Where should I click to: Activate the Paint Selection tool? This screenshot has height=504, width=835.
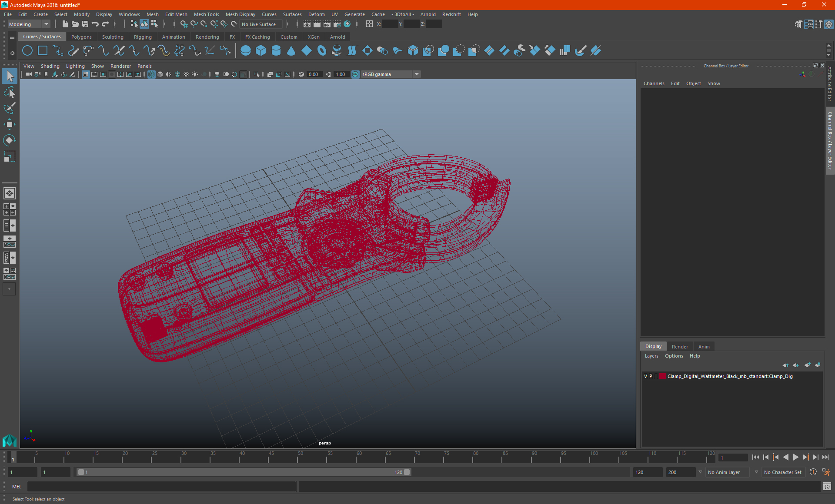(x=9, y=108)
